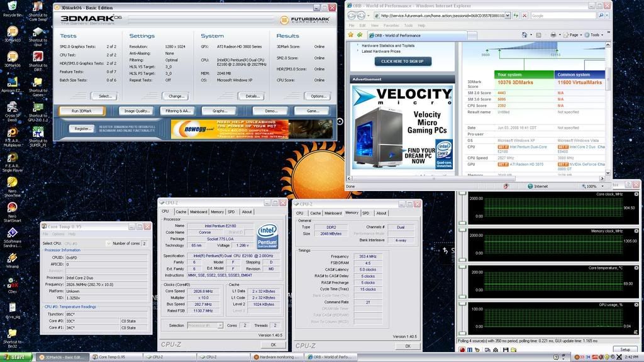Click the Velocity Micro advertisement banner
644x362 pixels.
pyautogui.click(x=402, y=127)
